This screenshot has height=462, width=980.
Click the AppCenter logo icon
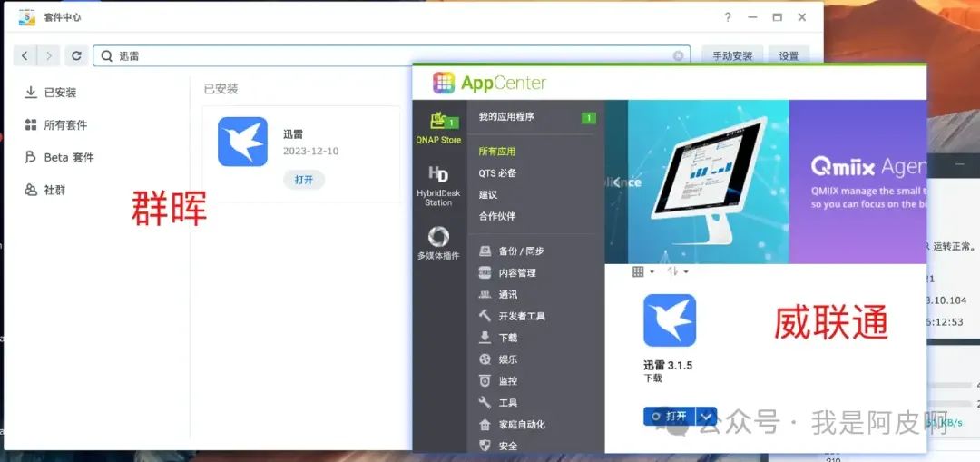[443, 83]
